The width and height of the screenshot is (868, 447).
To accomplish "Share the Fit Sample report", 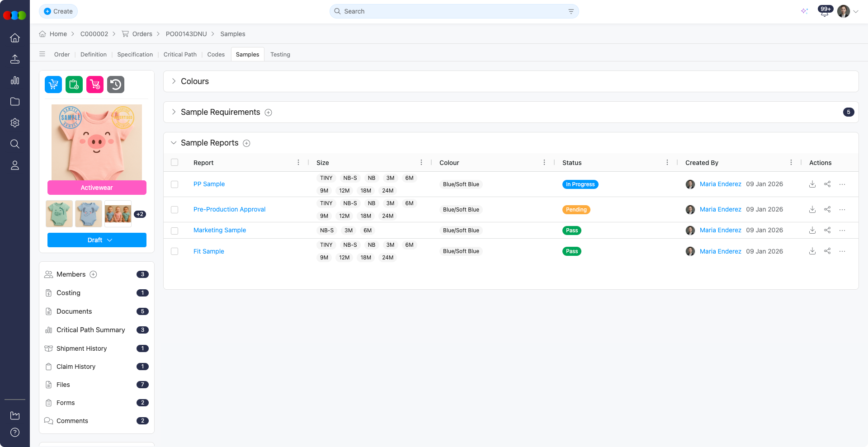I will click(828, 251).
